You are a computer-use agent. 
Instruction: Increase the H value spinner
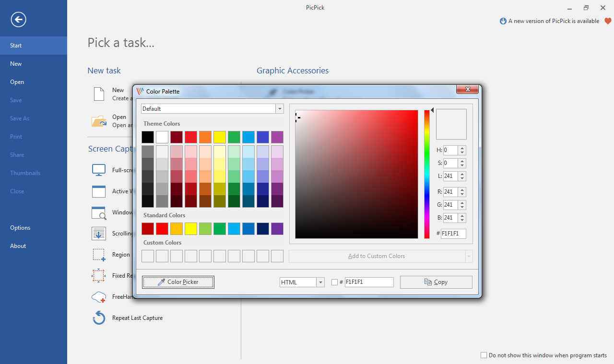[462, 148]
